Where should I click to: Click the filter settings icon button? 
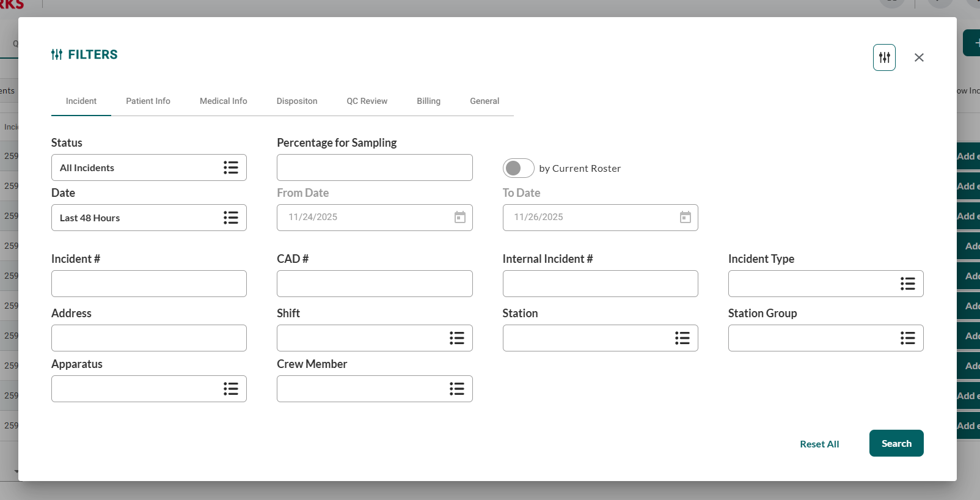(x=884, y=57)
